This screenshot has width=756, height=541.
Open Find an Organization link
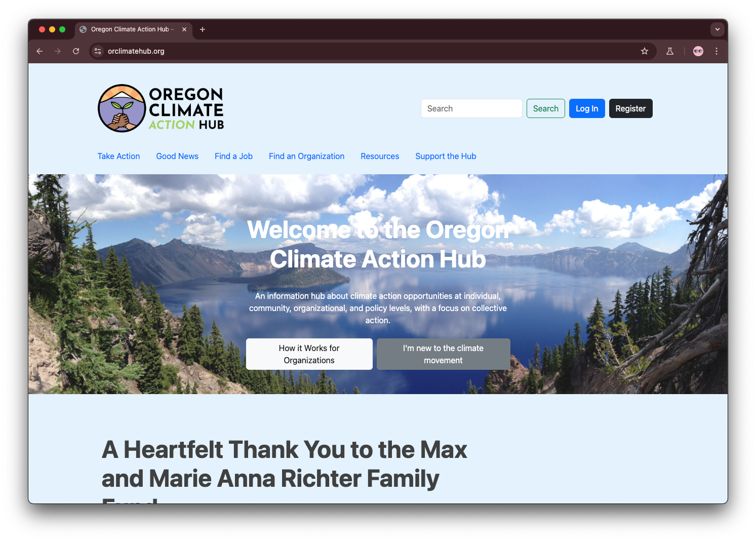pyautogui.click(x=306, y=156)
